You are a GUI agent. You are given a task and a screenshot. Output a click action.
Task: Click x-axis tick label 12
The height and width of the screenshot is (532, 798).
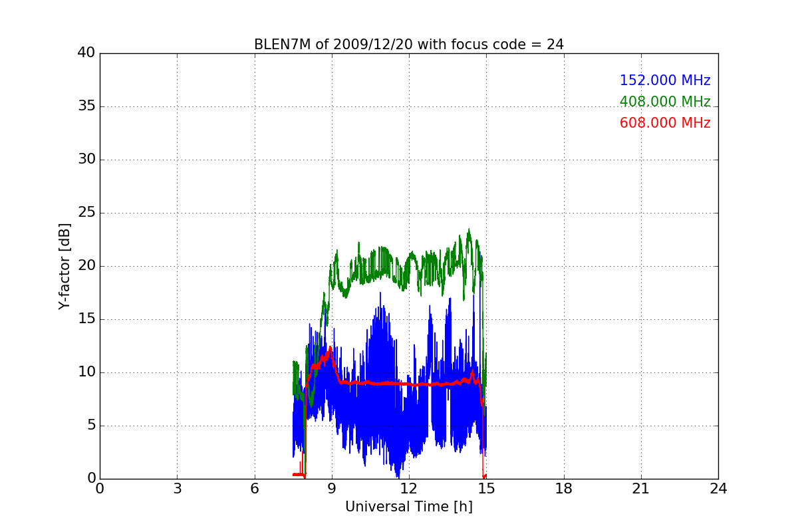click(409, 489)
